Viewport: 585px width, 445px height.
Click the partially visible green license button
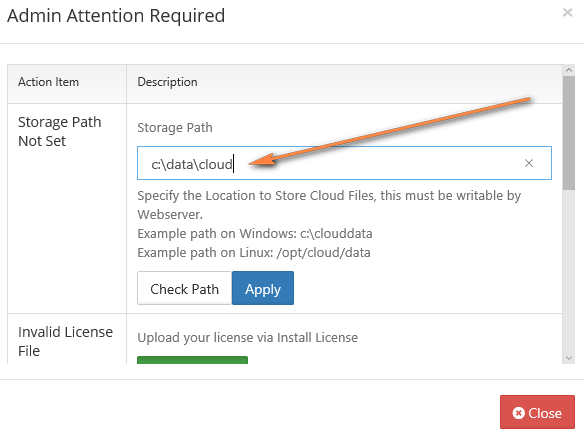193,360
